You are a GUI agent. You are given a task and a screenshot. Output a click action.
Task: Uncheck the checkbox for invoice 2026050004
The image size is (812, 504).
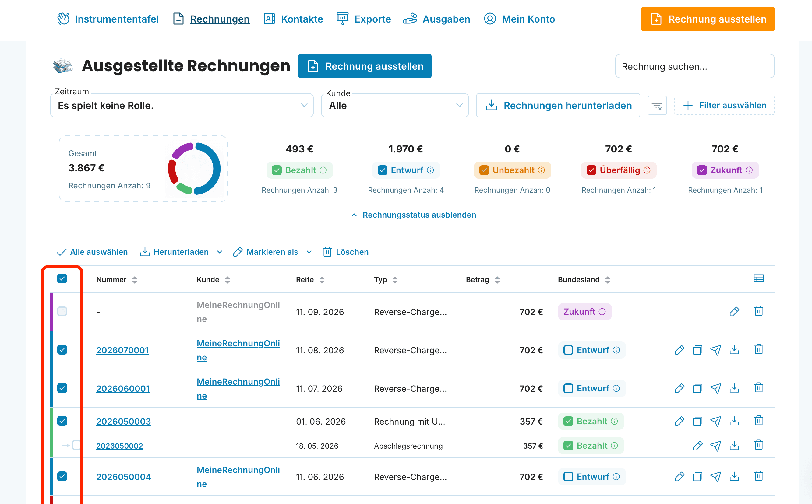tap(62, 476)
